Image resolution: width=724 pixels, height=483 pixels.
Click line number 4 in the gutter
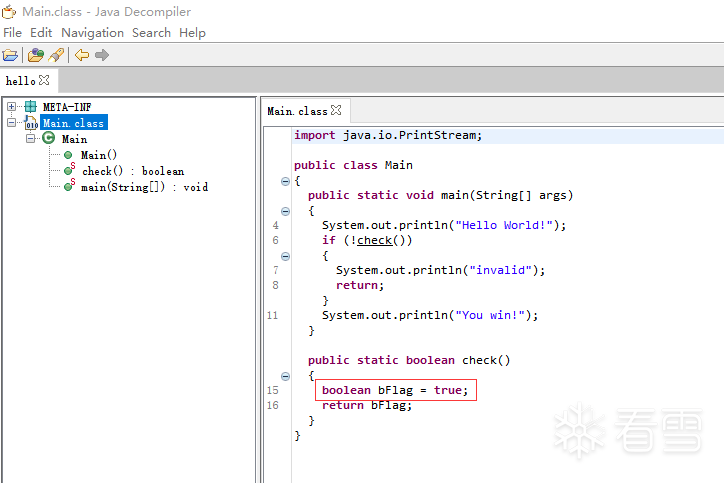pyautogui.click(x=276, y=225)
